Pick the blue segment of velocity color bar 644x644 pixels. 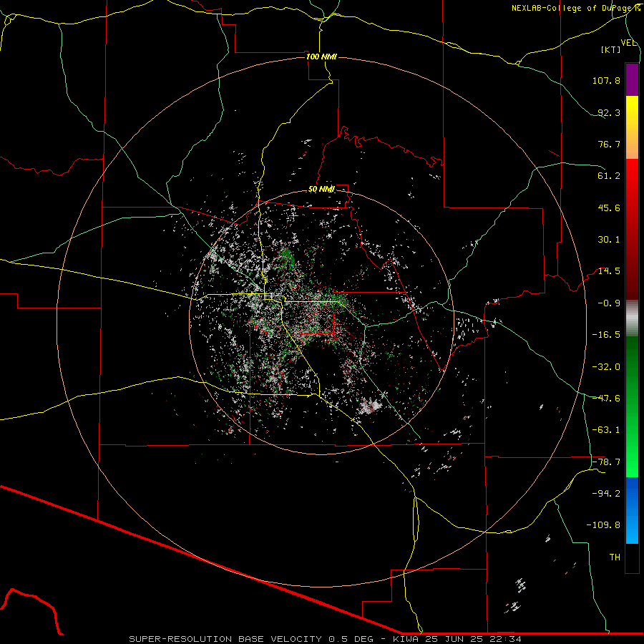coord(632,510)
